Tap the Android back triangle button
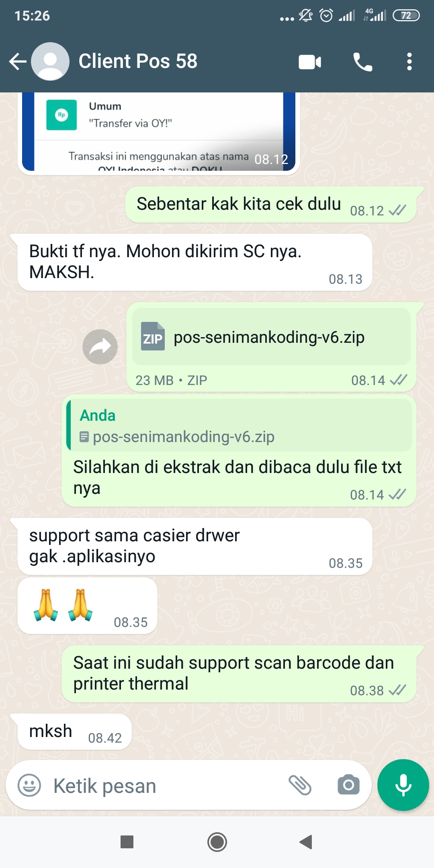The height and width of the screenshot is (868, 434). click(306, 842)
